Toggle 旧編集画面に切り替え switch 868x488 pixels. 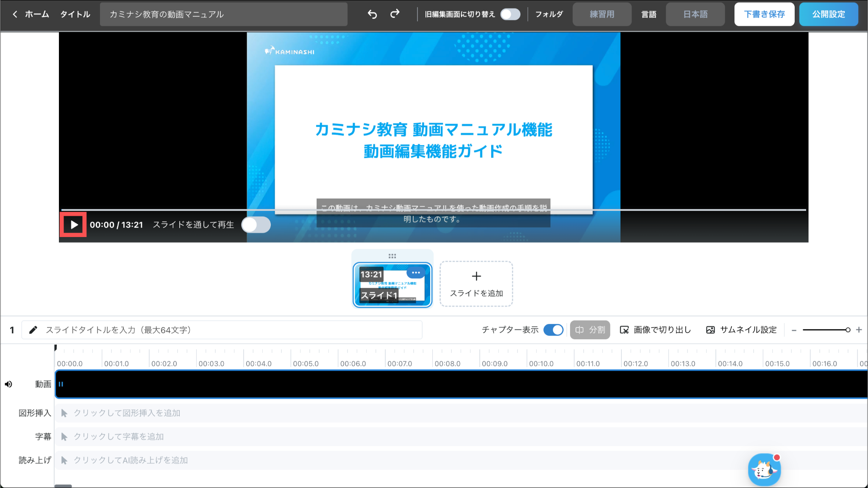(510, 14)
